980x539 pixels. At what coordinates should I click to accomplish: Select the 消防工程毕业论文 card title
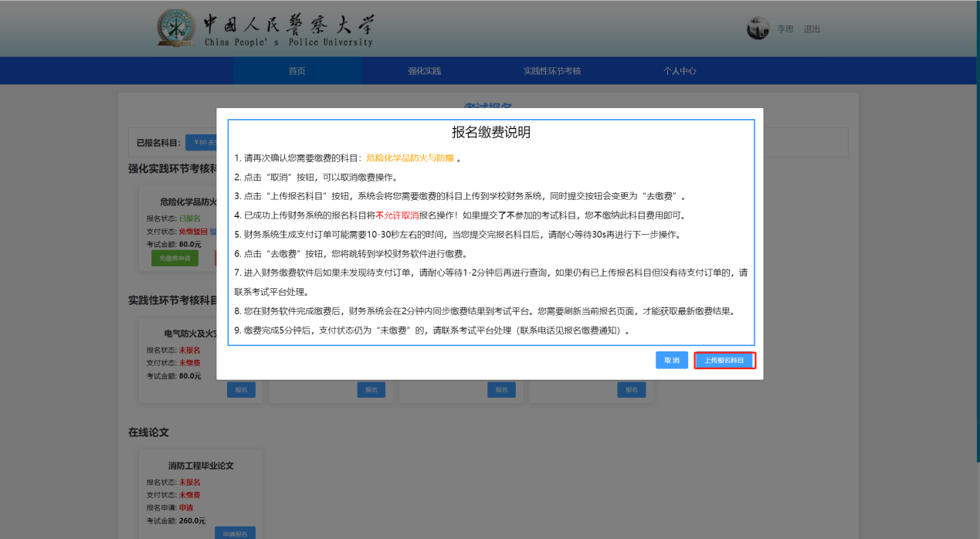(201, 466)
